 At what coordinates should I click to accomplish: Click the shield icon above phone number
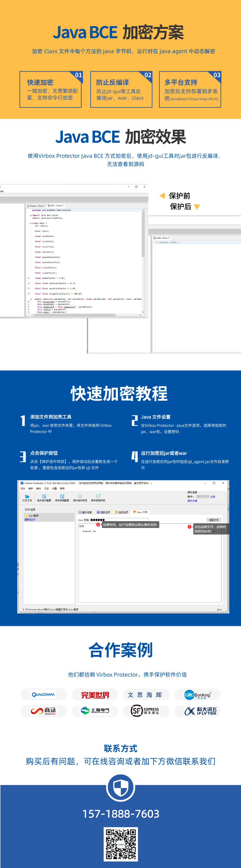coord(121,788)
